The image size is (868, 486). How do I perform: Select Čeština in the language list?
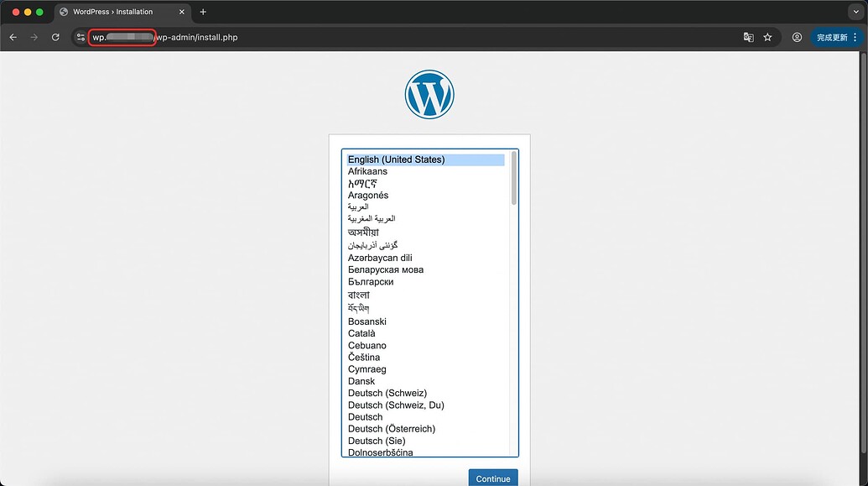[x=425, y=358]
